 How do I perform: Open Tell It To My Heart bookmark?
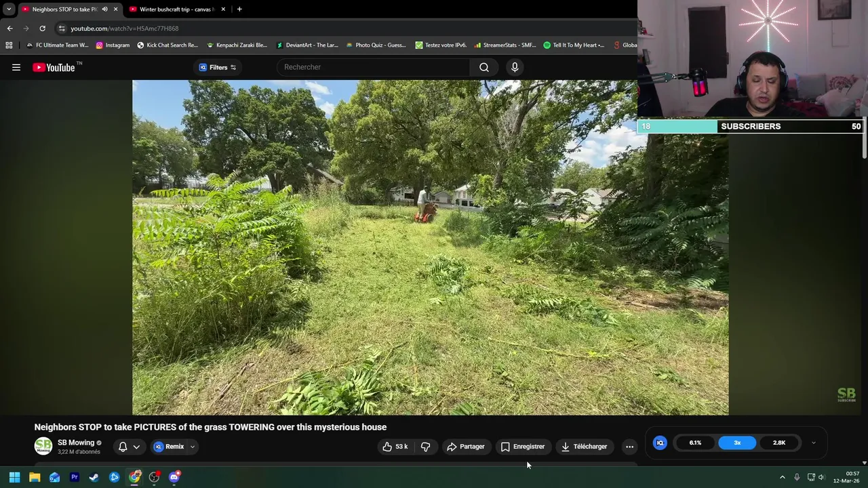tap(574, 45)
